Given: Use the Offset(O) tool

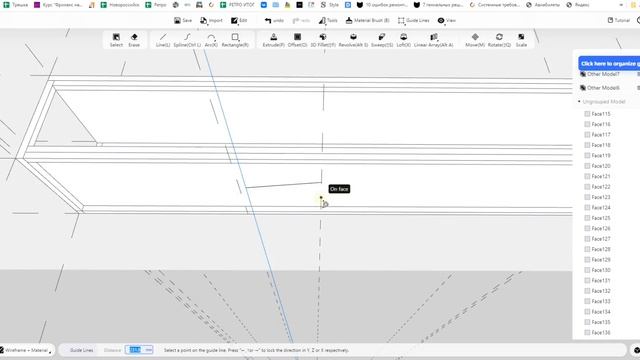Looking at the screenshot, I should [x=298, y=40].
